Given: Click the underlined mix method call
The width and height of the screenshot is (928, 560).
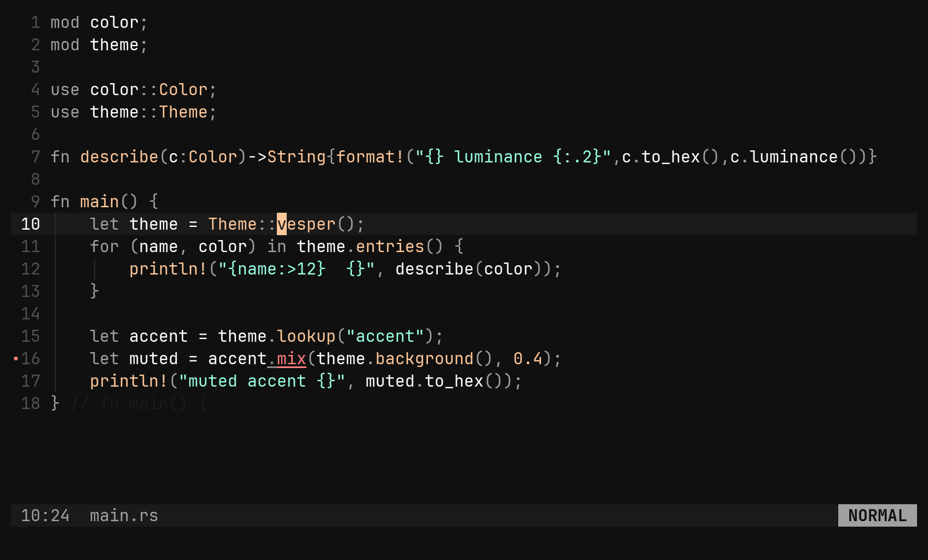Looking at the screenshot, I should point(291,359).
